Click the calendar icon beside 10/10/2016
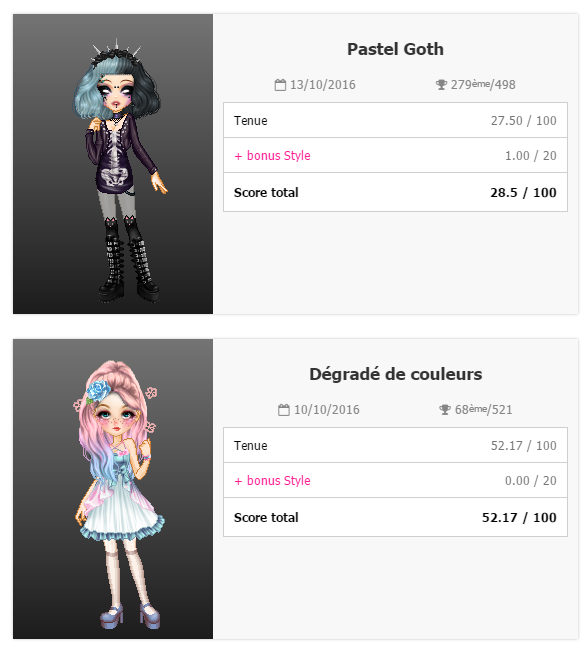This screenshot has width=585, height=650. coord(284,410)
